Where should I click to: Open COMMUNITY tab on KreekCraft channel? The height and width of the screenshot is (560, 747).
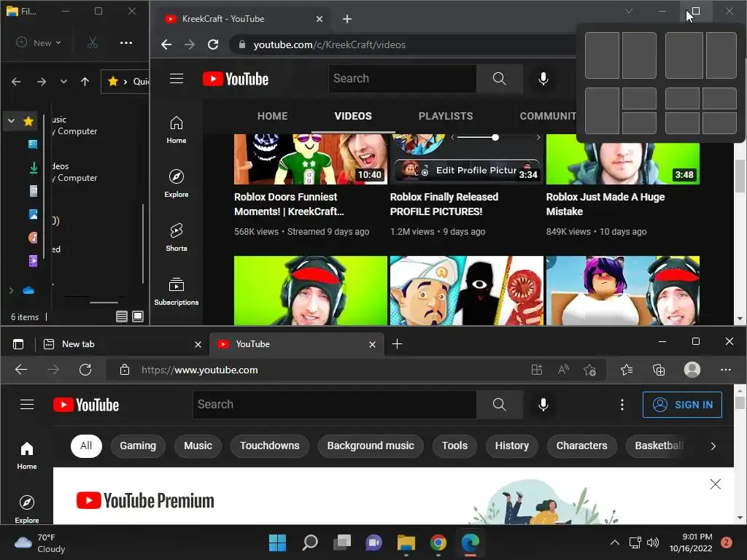click(548, 116)
